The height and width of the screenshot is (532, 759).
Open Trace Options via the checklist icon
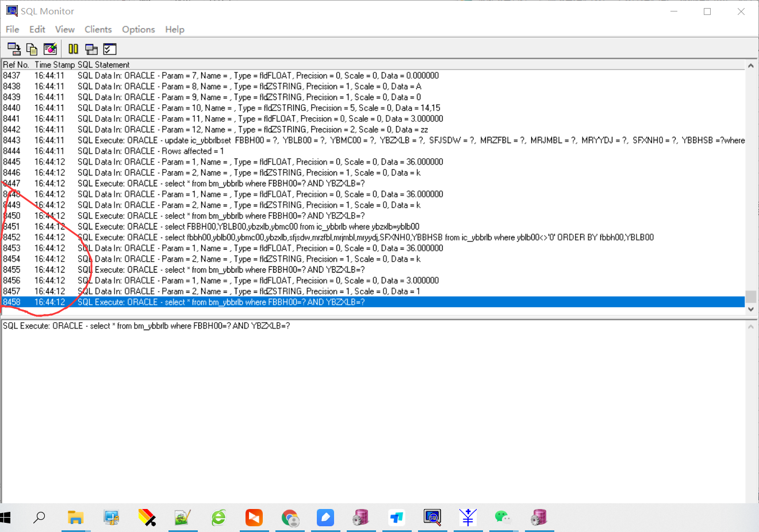tap(110, 49)
